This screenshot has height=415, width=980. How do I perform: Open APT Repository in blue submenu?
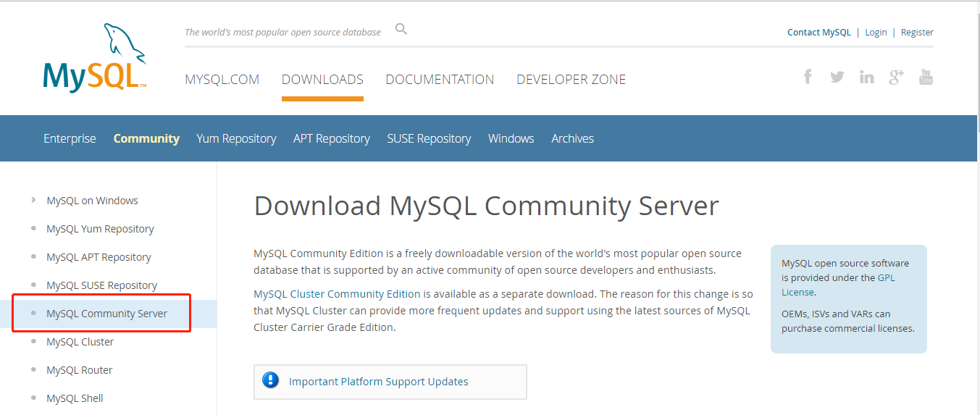click(332, 138)
